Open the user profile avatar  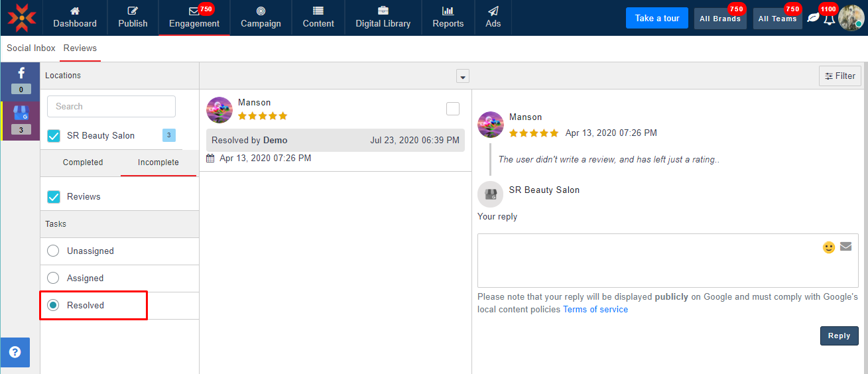point(850,18)
